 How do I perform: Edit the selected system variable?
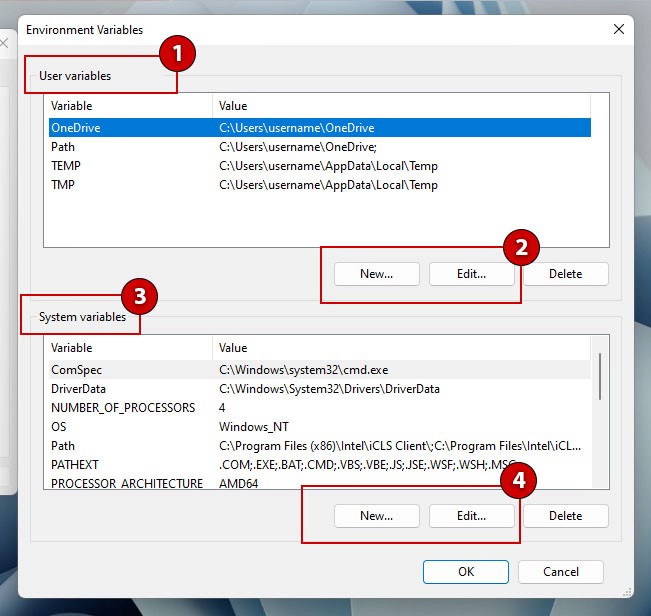point(471,516)
